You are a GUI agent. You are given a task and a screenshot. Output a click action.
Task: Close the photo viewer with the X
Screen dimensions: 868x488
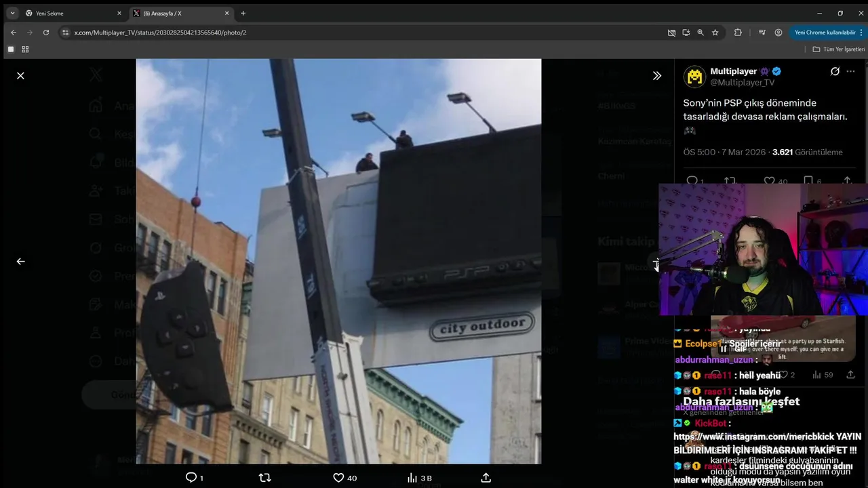20,76
